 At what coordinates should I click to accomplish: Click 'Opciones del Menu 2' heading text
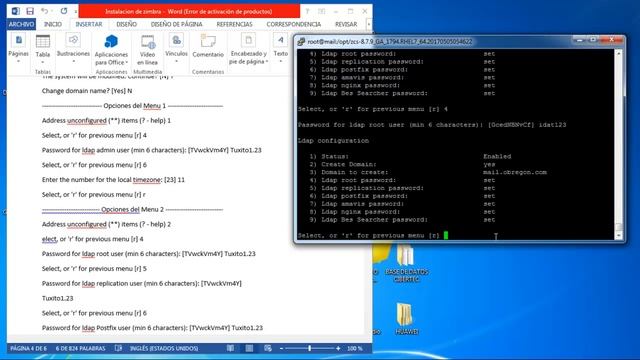point(132,209)
